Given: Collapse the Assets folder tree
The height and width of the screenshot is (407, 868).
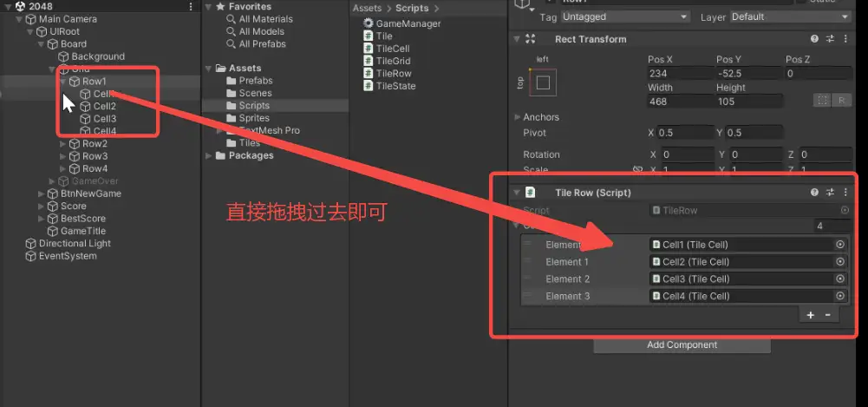Looking at the screenshot, I should 208,68.
